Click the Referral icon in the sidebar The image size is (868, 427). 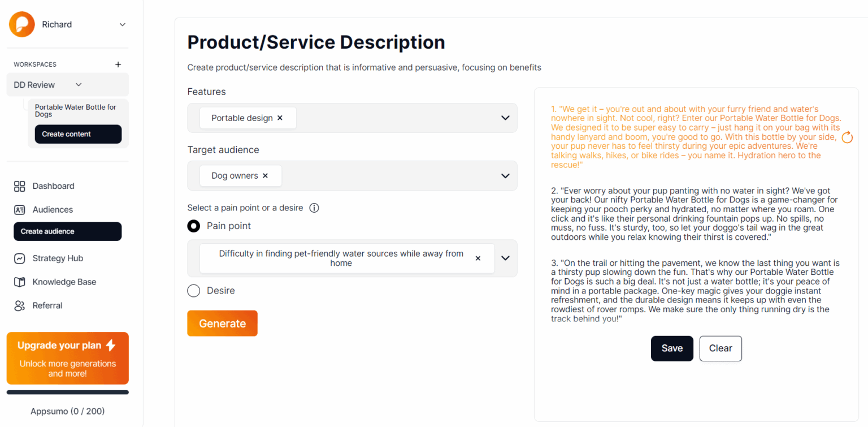pyautogui.click(x=20, y=305)
